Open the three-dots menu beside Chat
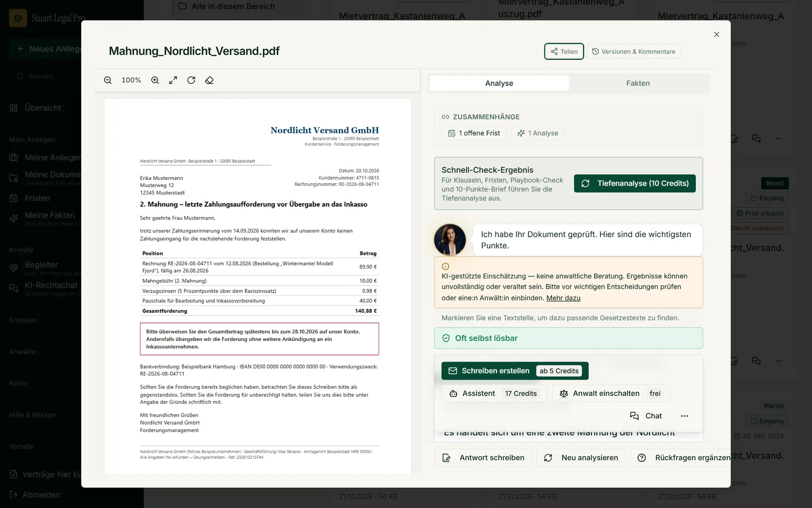Image resolution: width=812 pixels, height=508 pixels. pyautogui.click(x=685, y=416)
